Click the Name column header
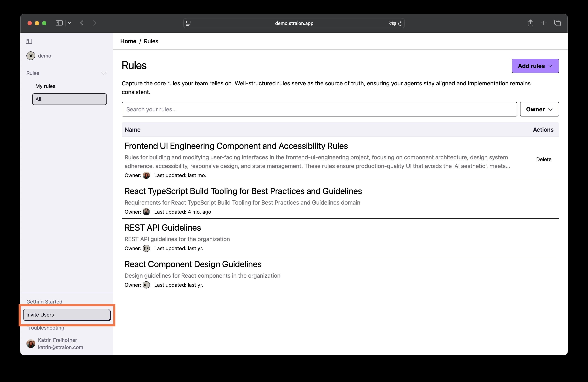 coord(132,130)
